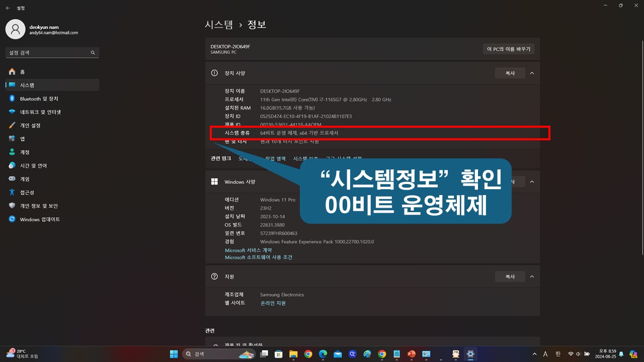The width and height of the screenshot is (644, 362).
Task: Open Gaming settings in the sidebar
Action: tap(52, 179)
